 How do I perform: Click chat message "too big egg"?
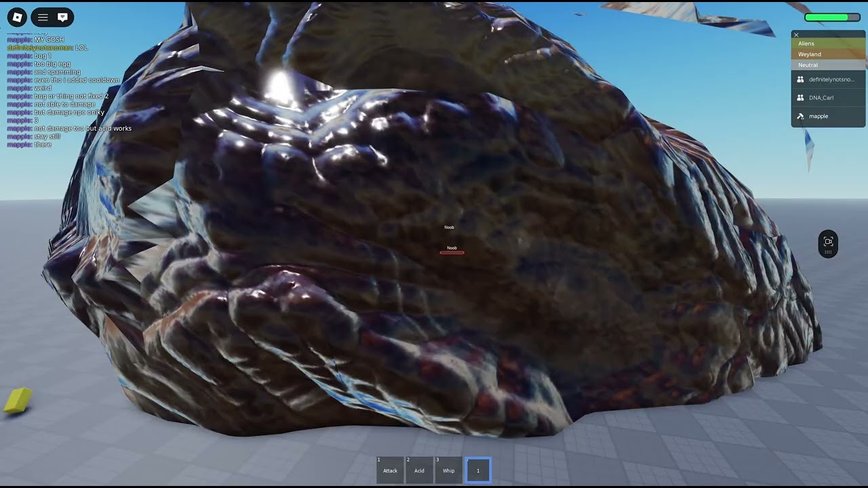click(x=52, y=64)
